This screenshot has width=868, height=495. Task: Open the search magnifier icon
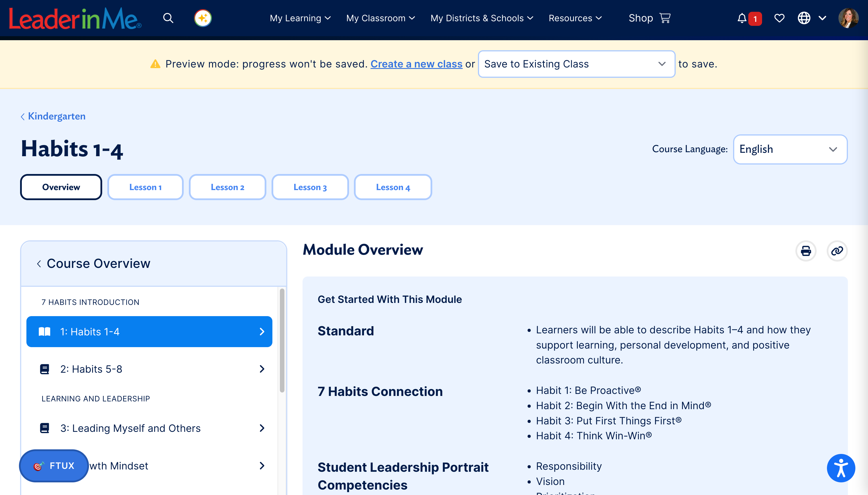click(x=168, y=18)
